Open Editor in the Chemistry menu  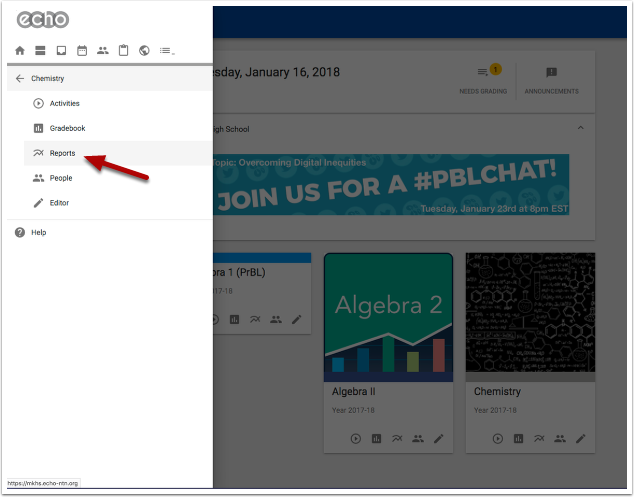tap(59, 203)
